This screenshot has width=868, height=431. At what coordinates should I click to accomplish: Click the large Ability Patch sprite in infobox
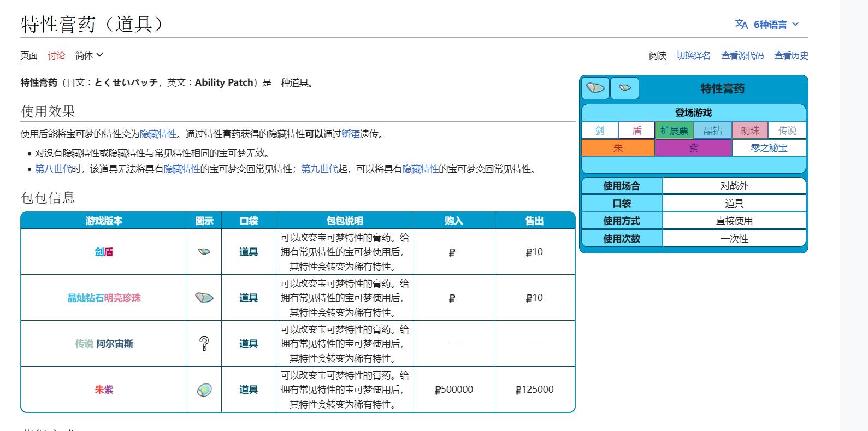point(595,88)
